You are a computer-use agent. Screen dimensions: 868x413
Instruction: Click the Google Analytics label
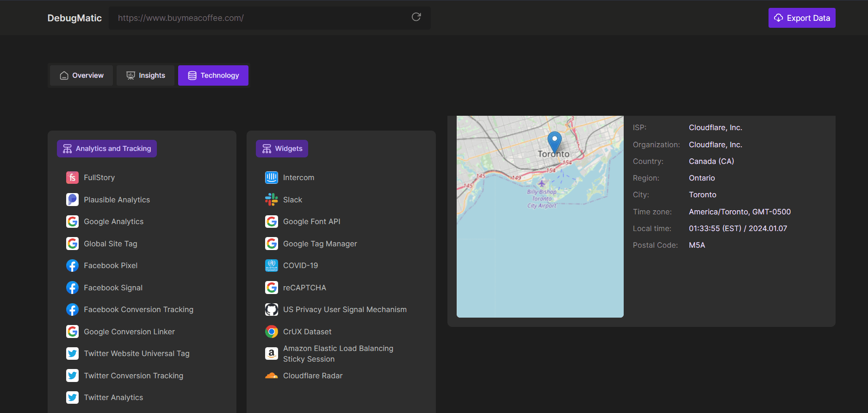click(x=114, y=221)
